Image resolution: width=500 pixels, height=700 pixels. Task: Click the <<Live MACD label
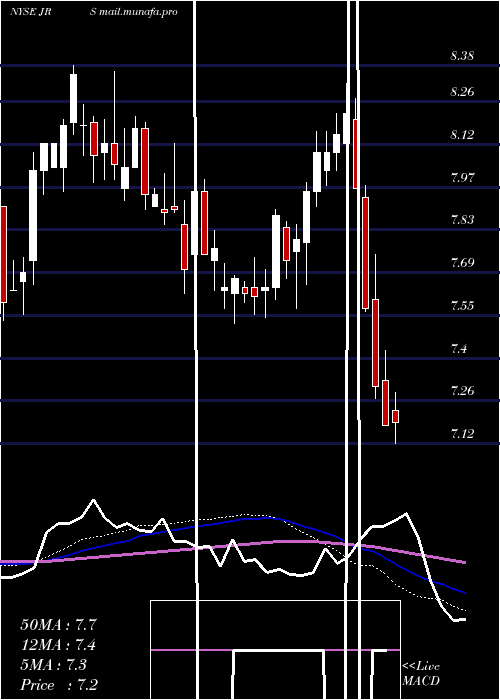[421, 674]
